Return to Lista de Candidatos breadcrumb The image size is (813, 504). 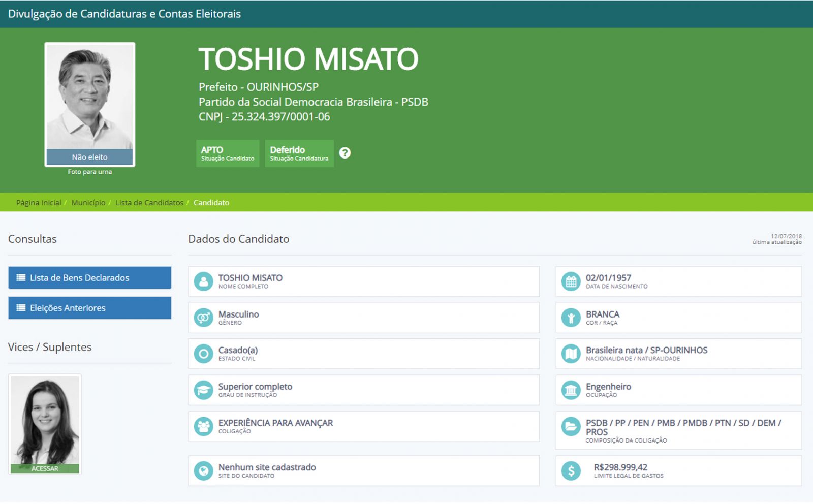pos(149,203)
